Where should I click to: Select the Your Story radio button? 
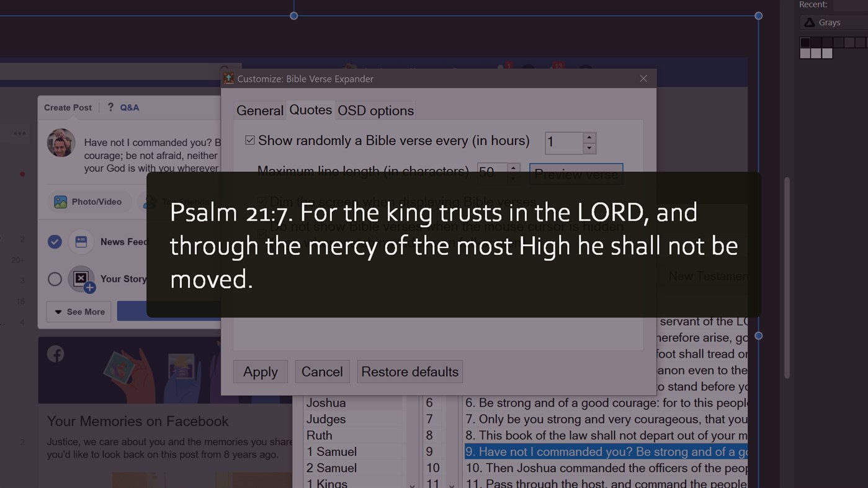pos(55,279)
